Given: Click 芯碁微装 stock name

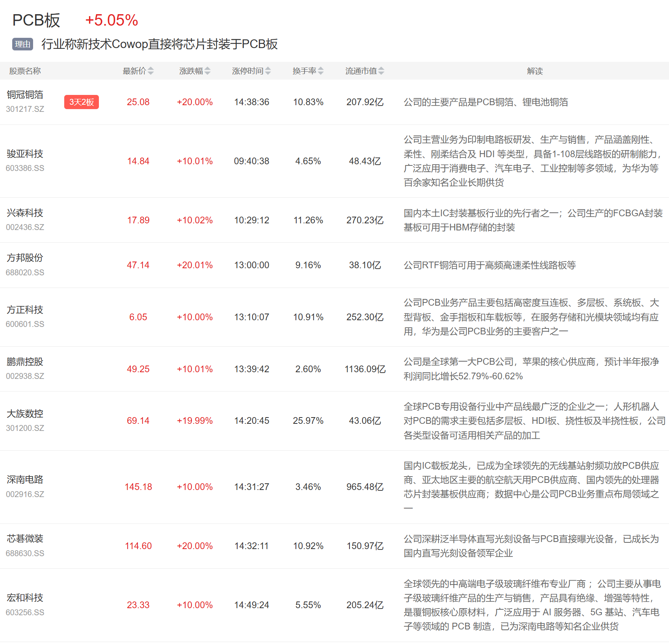Looking at the screenshot, I should coord(25,538).
